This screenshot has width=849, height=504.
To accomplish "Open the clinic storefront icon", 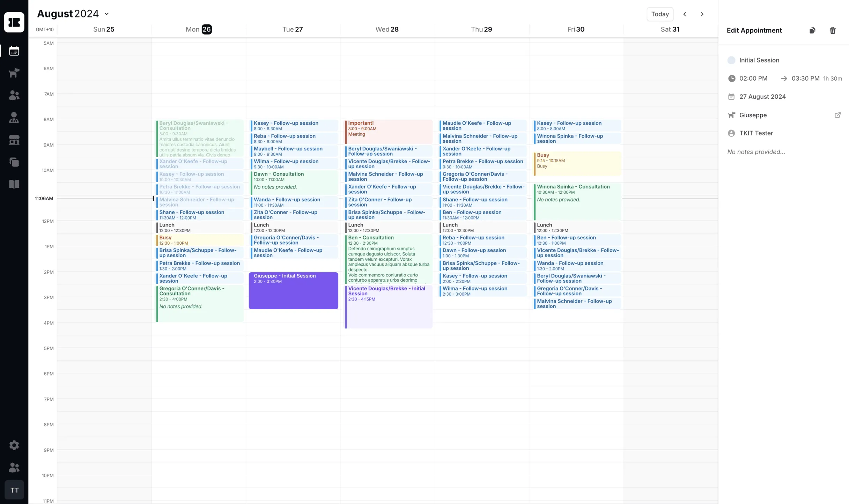I will coord(14,140).
